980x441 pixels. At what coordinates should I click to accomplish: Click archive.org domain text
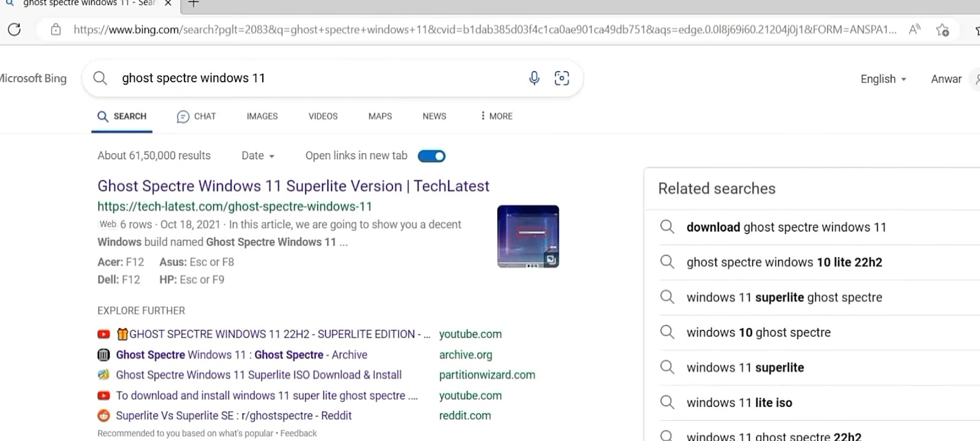pyautogui.click(x=466, y=355)
